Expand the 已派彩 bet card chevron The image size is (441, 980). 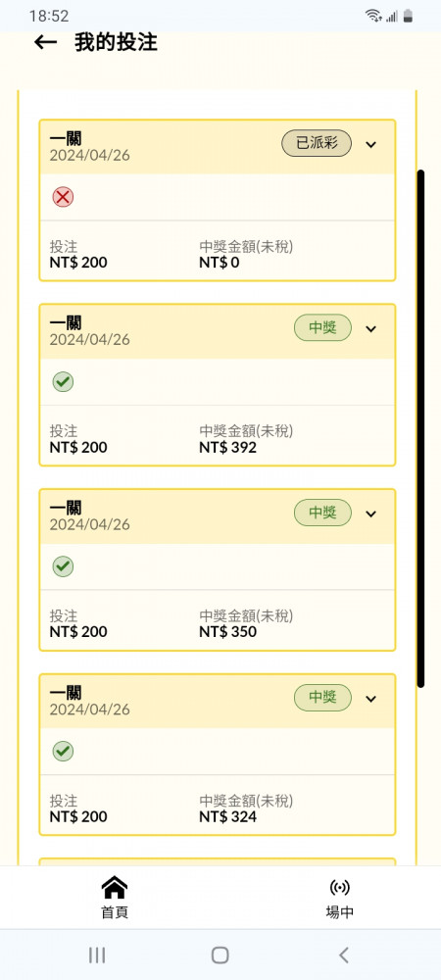[x=371, y=144]
